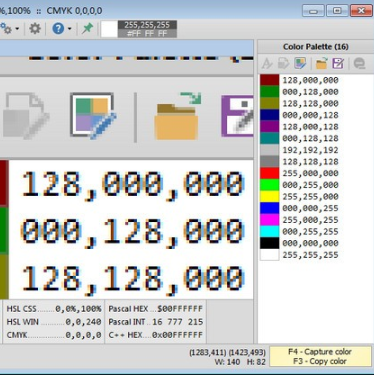Image resolution: width=374 pixels, height=375 pixels.
Task: Click the white current color preview swatch
Action: point(109,29)
